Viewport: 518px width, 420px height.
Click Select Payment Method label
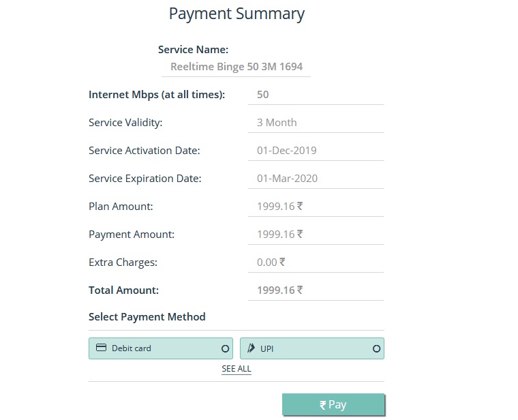(x=147, y=316)
